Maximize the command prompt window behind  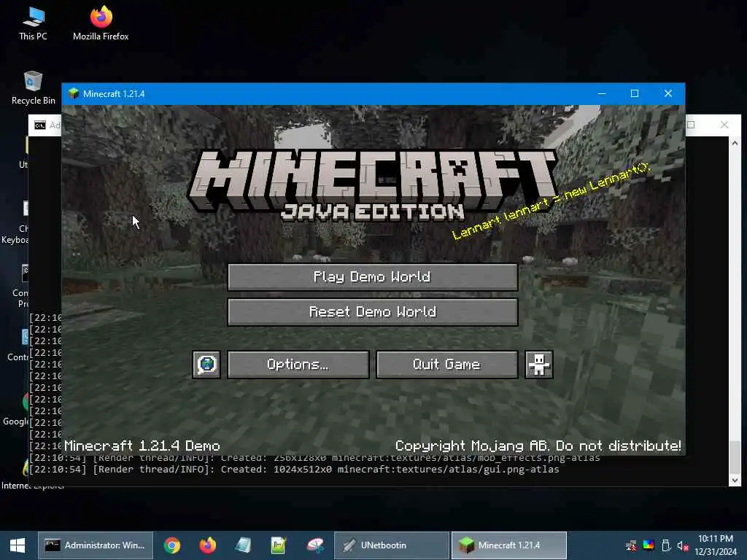692,125
